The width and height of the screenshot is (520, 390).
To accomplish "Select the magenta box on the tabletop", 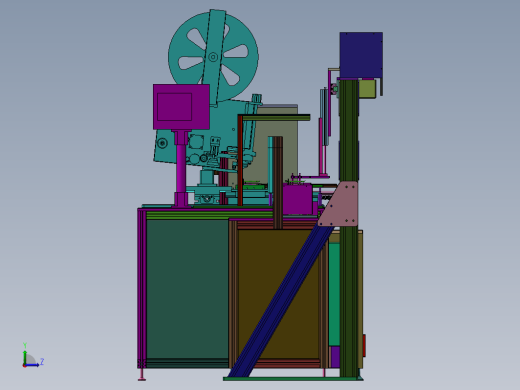I will 298,199.
